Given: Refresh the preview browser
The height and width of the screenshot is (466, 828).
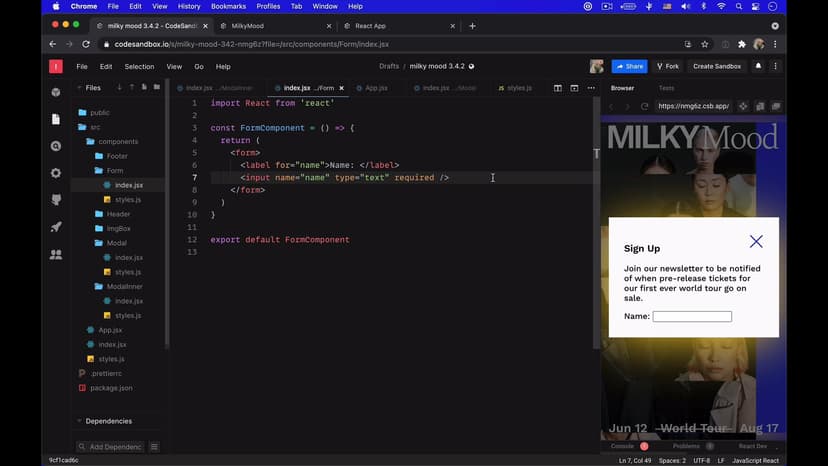Looking at the screenshot, I should [x=644, y=106].
